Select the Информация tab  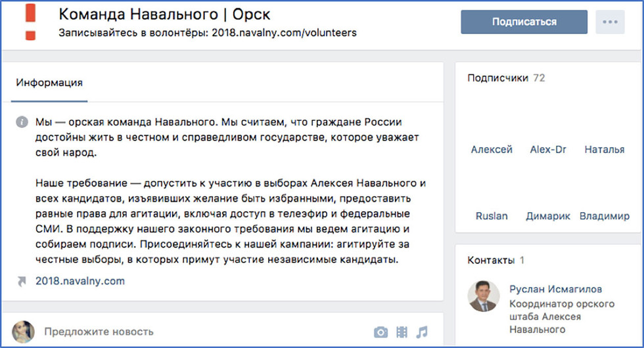(49, 83)
